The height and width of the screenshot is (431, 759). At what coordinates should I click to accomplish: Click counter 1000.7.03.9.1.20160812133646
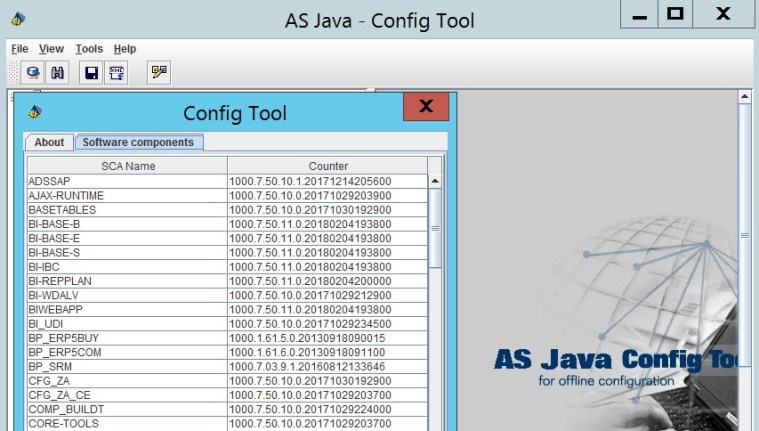pyautogui.click(x=307, y=367)
